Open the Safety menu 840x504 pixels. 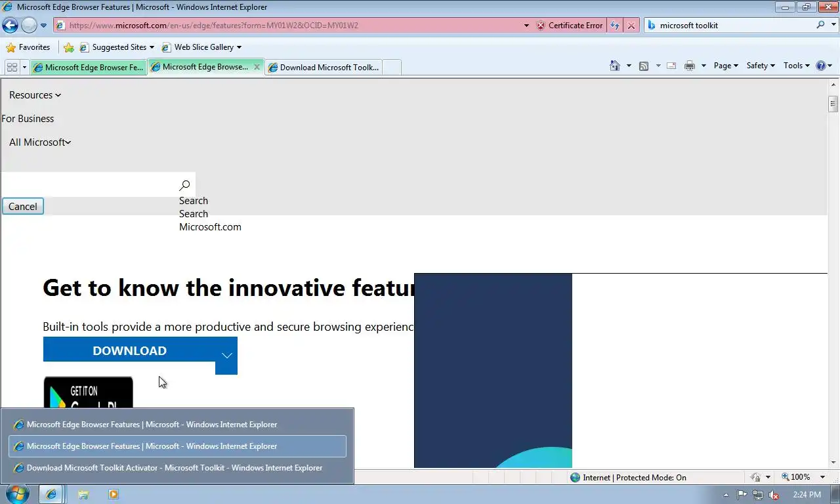coord(761,66)
